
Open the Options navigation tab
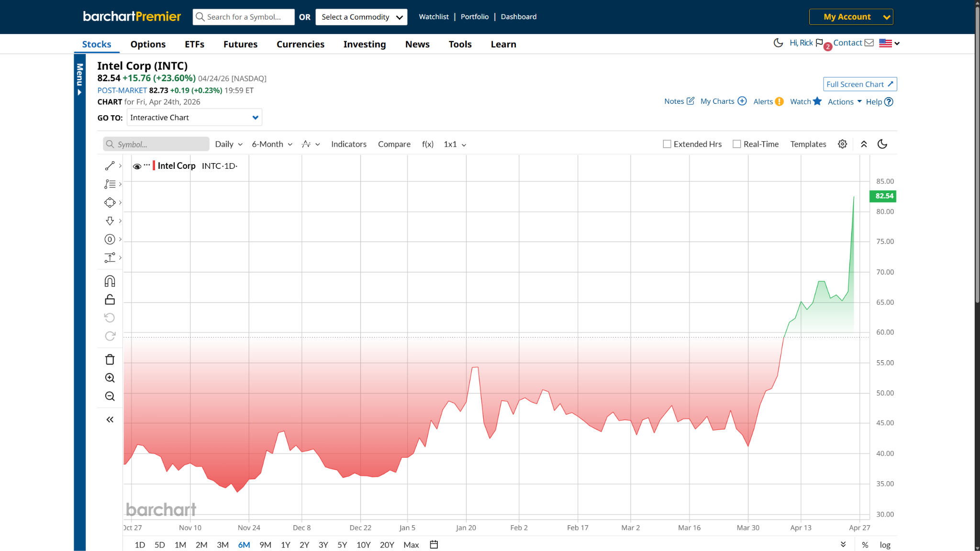148,44
